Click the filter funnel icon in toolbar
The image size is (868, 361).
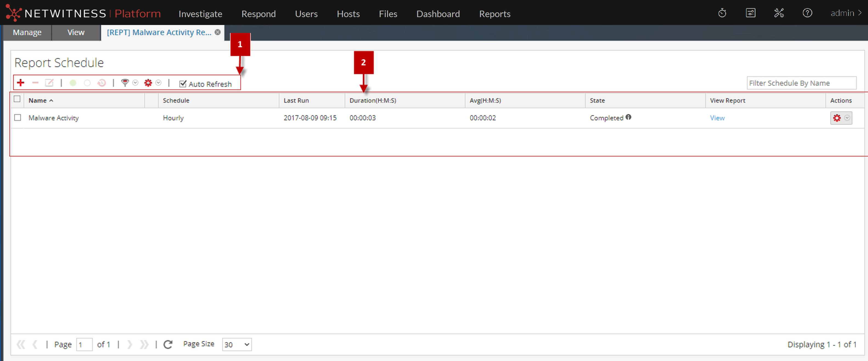(125, 83)
